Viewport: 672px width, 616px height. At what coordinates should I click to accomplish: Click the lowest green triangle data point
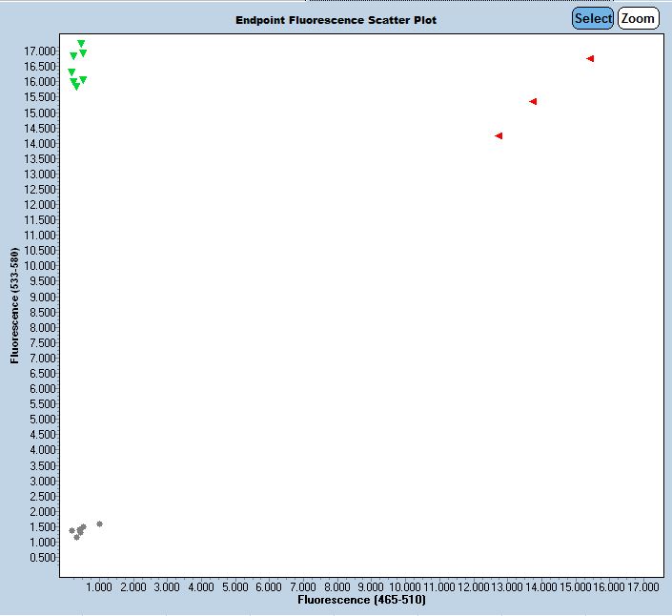click(x=76, y=87)
